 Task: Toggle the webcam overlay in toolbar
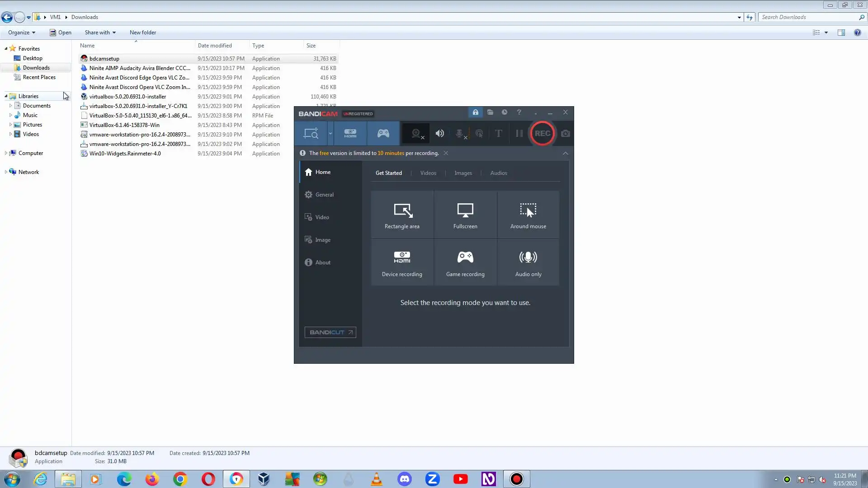pos(416,133)
